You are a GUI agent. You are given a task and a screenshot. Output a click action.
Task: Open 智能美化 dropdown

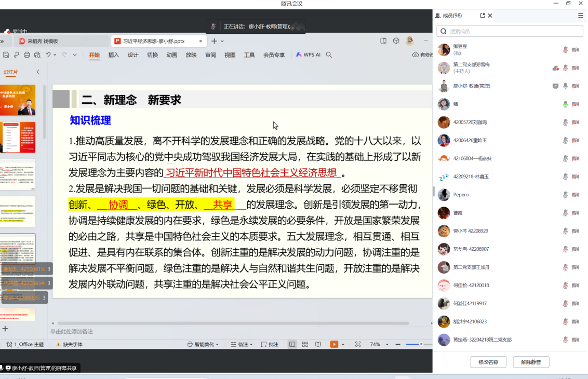tap(203, 344)
